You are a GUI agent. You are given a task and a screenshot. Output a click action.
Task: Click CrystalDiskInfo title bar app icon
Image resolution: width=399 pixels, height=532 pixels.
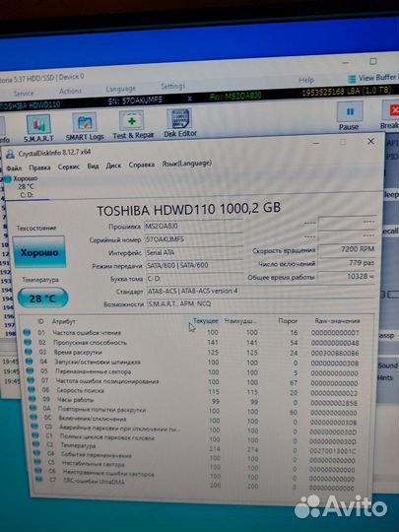click(x=11, y=155)
